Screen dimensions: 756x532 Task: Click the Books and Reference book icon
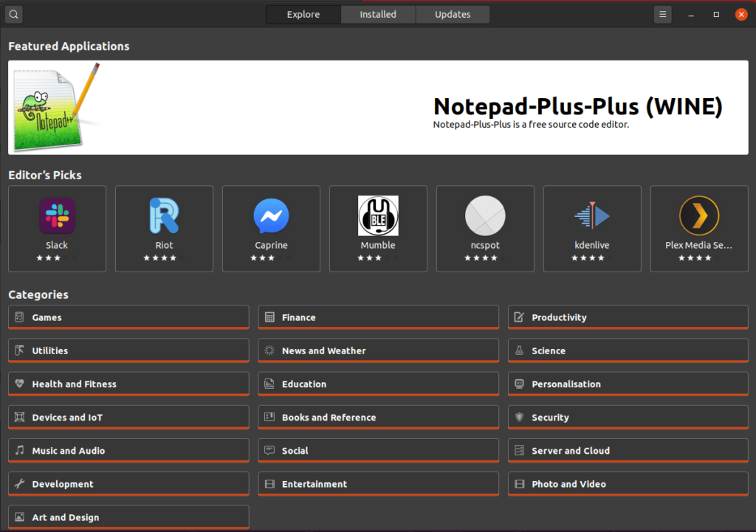pos(269,417)
